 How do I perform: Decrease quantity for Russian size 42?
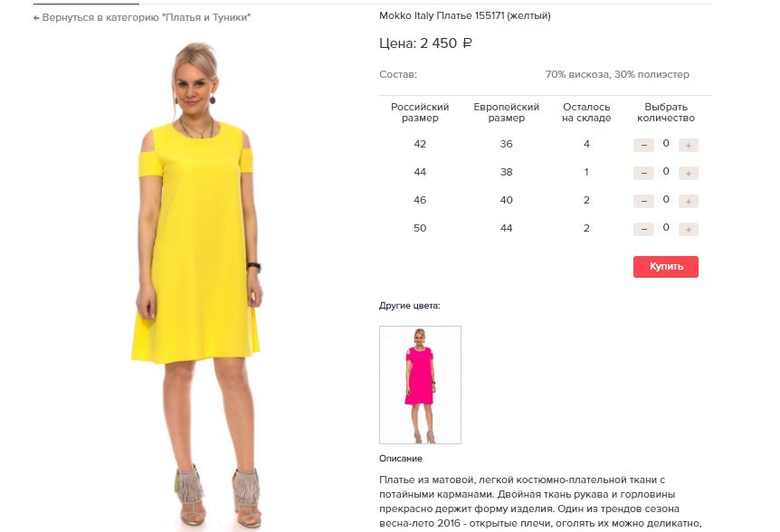tap(643, 145)
